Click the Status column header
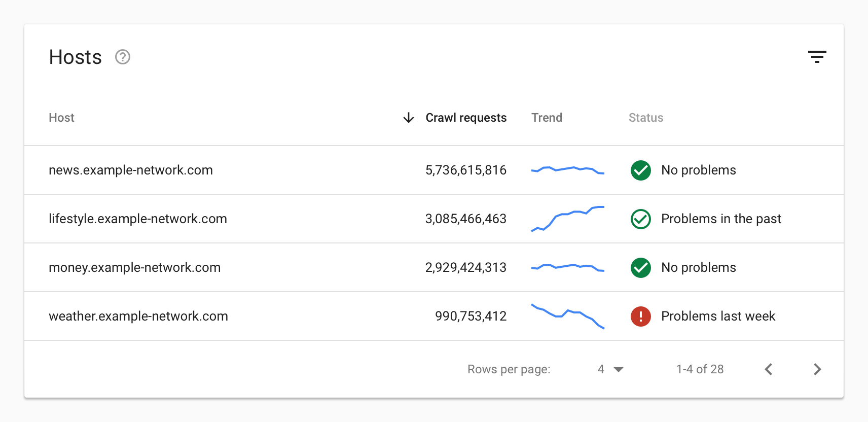This screenshot has height=422, width=868. tap(645, 118)
